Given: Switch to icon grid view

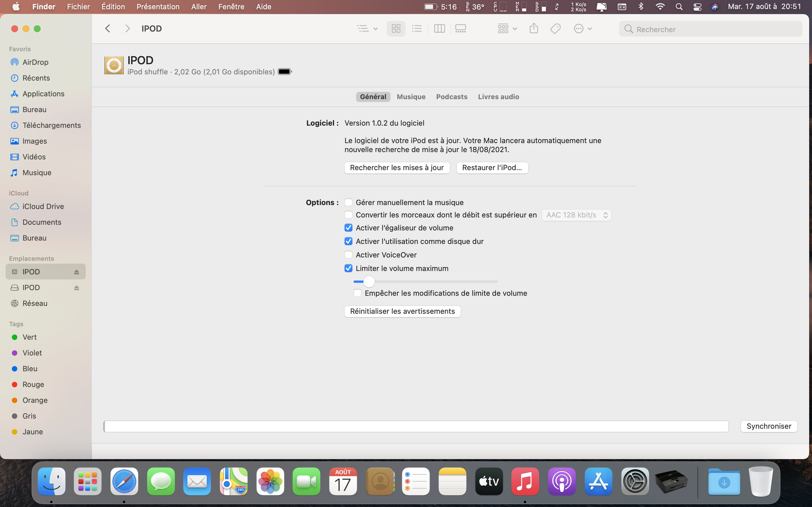Looking at the screenshot, I should (396, 29).
